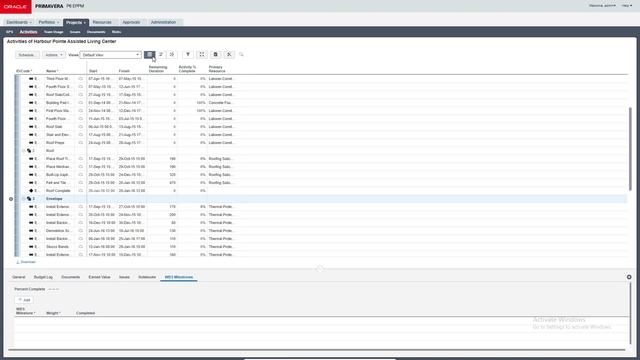Open the gear menu beside Envelope row
This screenshot has height=360, width=640.
[x=11, y=199]
